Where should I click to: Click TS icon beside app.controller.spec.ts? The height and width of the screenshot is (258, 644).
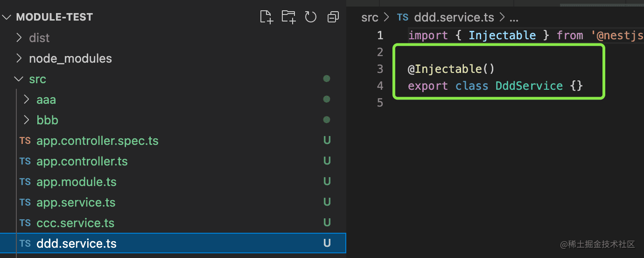(25, 141)
